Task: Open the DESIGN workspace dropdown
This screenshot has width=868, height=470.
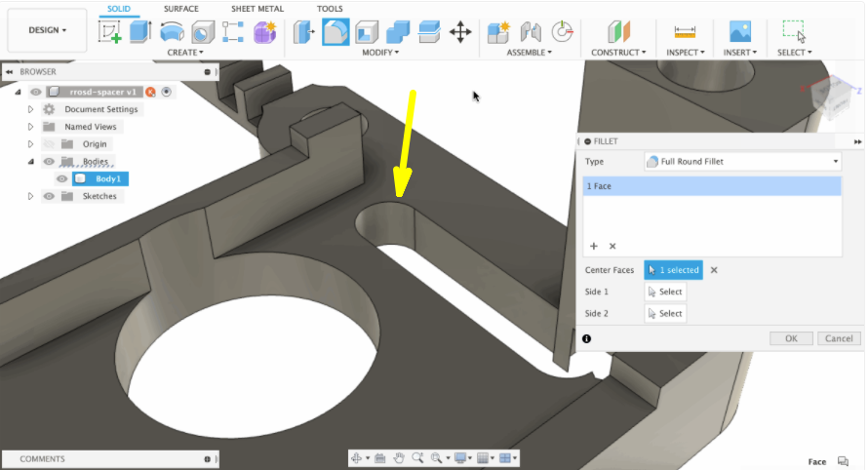Action: tap(47, 30)
